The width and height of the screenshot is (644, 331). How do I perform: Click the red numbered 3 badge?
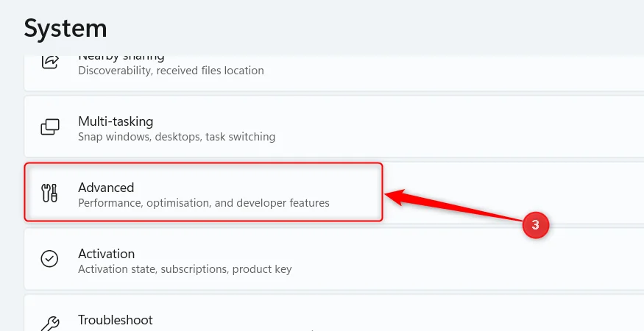coord(536,225)
